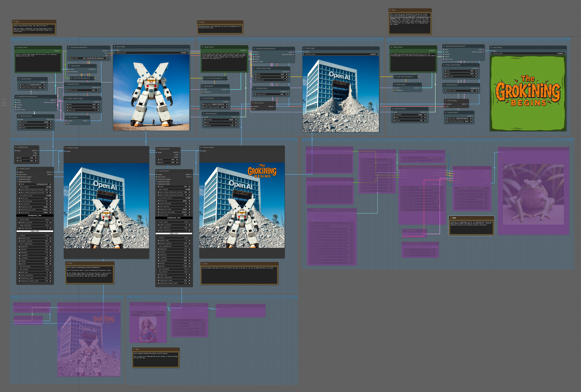The width and height of the screenshot is (581, 392).
Task: Click the eye mute icon of Flux Schnell NF4 group
Action: [192, 39]
